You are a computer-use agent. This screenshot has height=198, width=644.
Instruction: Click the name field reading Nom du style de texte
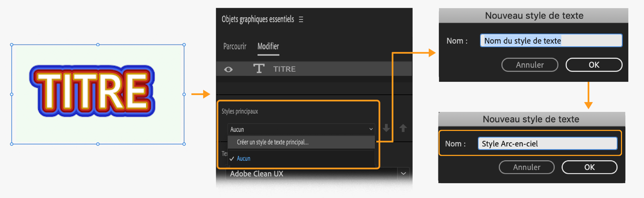click(551, 41)
